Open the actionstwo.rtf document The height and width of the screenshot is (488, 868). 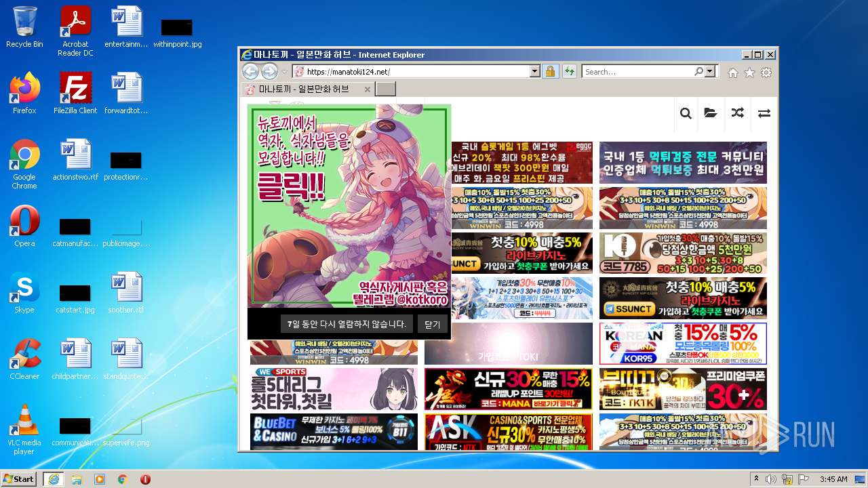click(x=75, y=160)
